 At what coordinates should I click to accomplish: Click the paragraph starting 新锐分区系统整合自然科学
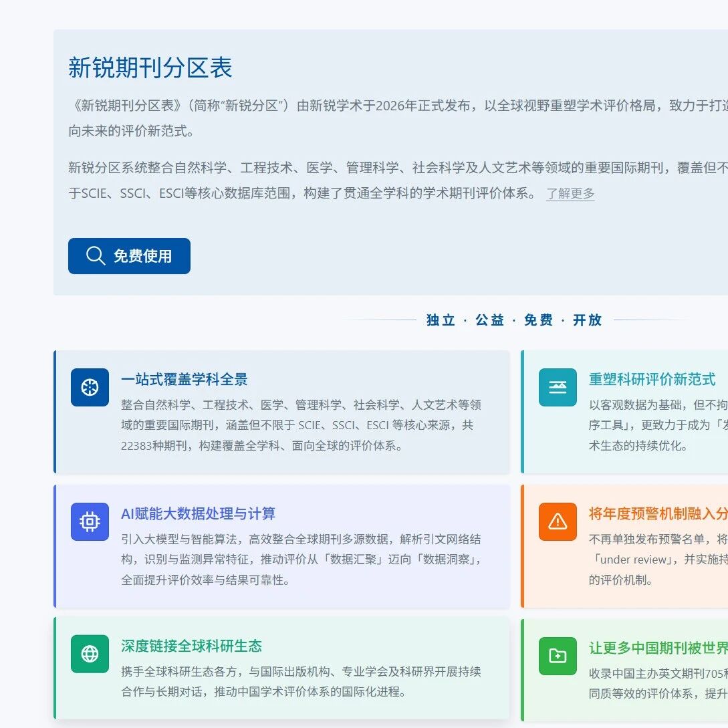[x=398, y=180]
